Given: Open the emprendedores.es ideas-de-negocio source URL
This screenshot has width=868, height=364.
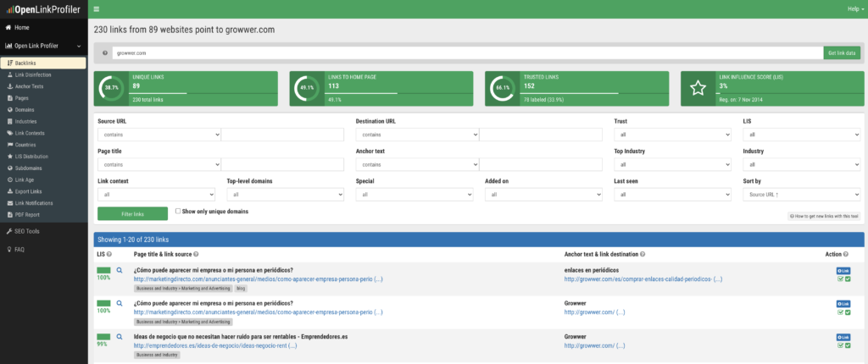Looking at the screenshot, I should (x=215, y=345).
